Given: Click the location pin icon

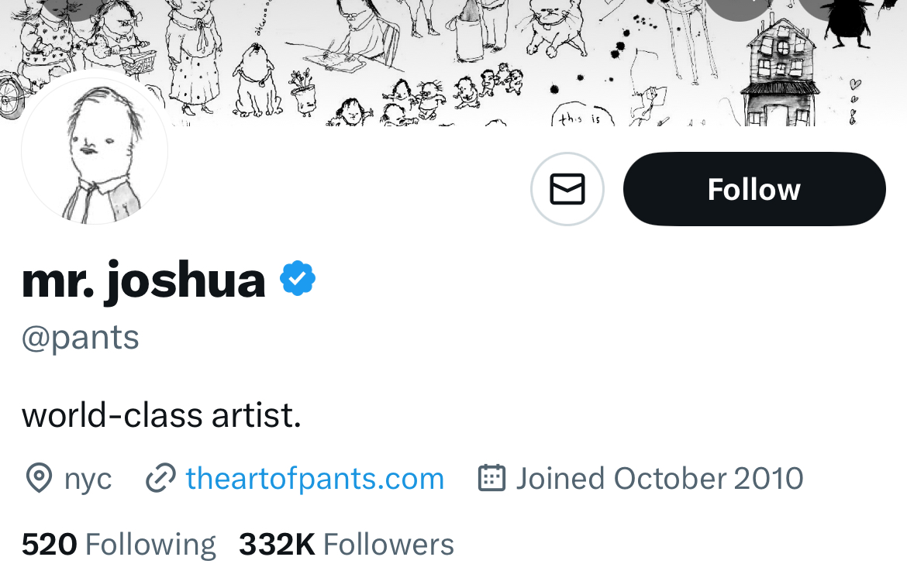Looking at the screenshot, I should (x=39, y=479).
